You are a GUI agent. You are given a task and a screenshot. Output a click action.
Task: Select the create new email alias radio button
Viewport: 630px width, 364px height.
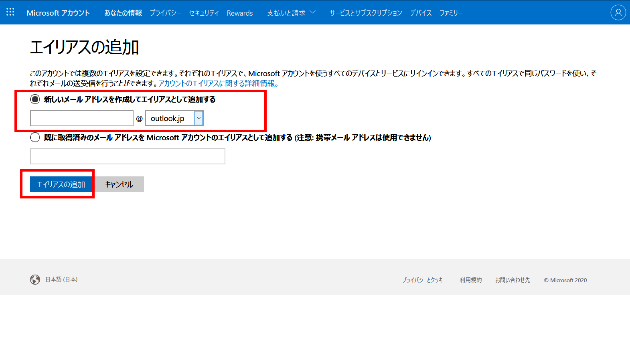35,99
